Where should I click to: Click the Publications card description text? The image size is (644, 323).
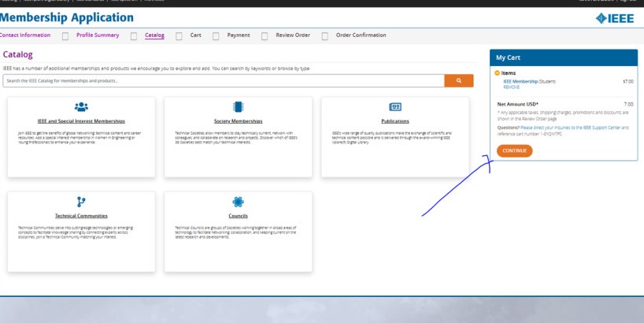pyautogui.click(x=391, y=138)
